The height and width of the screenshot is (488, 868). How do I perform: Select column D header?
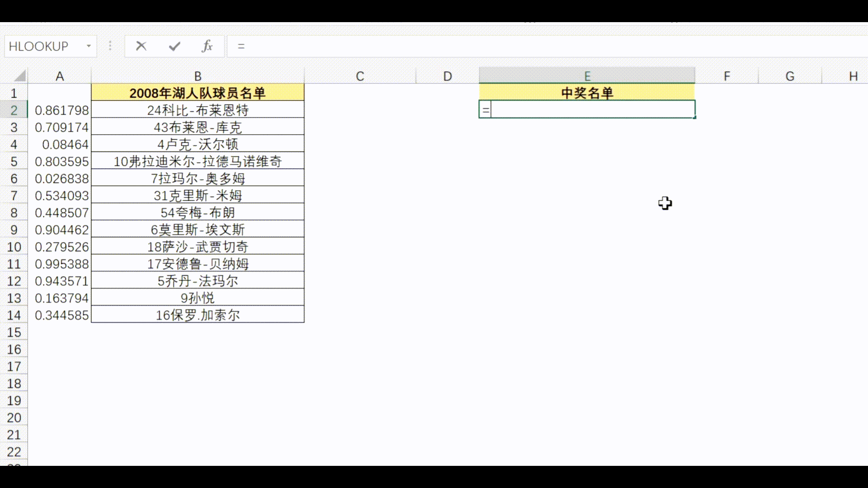point(448,76)
